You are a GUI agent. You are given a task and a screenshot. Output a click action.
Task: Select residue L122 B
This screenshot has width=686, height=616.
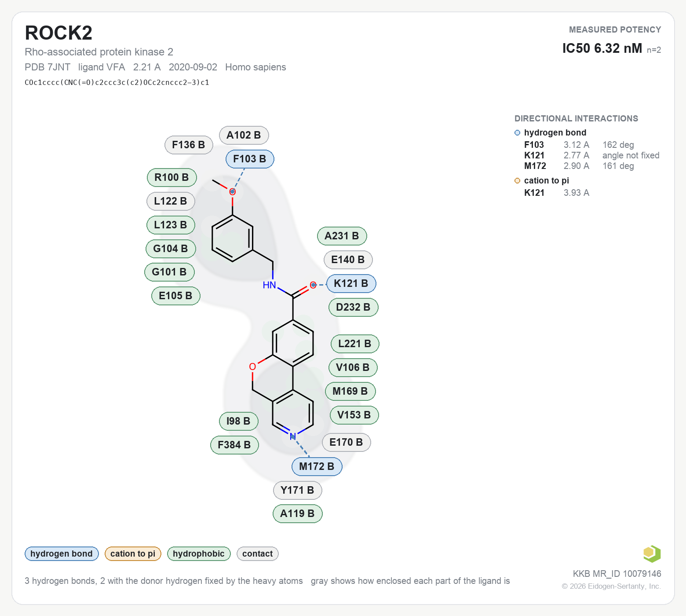[x=171, y=201]
